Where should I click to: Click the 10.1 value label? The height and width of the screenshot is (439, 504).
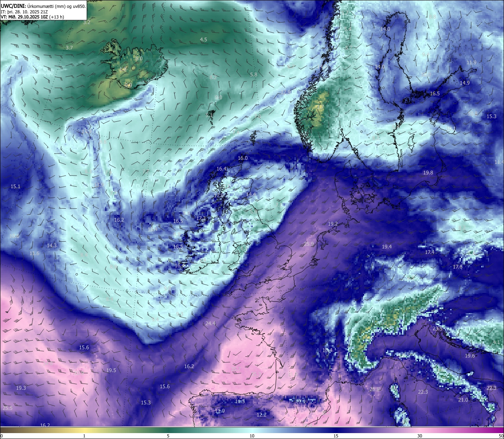[x=300, y=401]
